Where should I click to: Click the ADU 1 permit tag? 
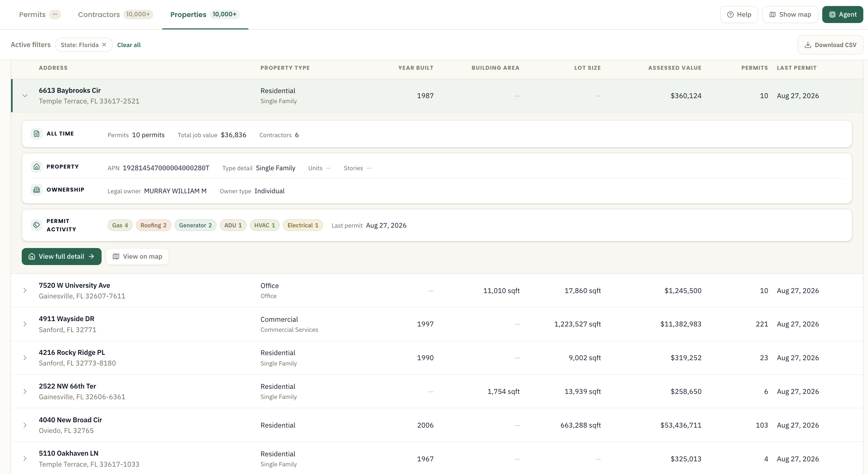(233, 225)
